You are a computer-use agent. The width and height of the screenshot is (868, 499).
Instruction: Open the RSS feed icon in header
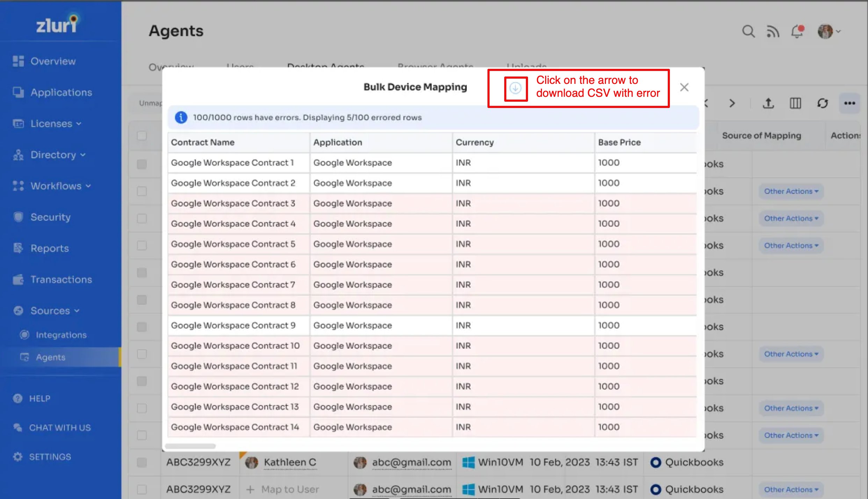coord(773,31)
